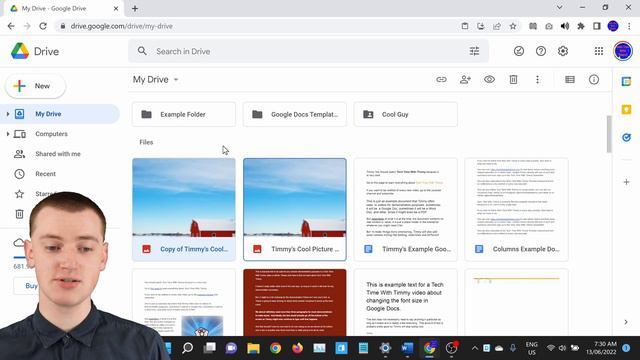Viewport: 640px width, 360px height.
Task: Show hidden system tray icons
Action: (474, 348)
